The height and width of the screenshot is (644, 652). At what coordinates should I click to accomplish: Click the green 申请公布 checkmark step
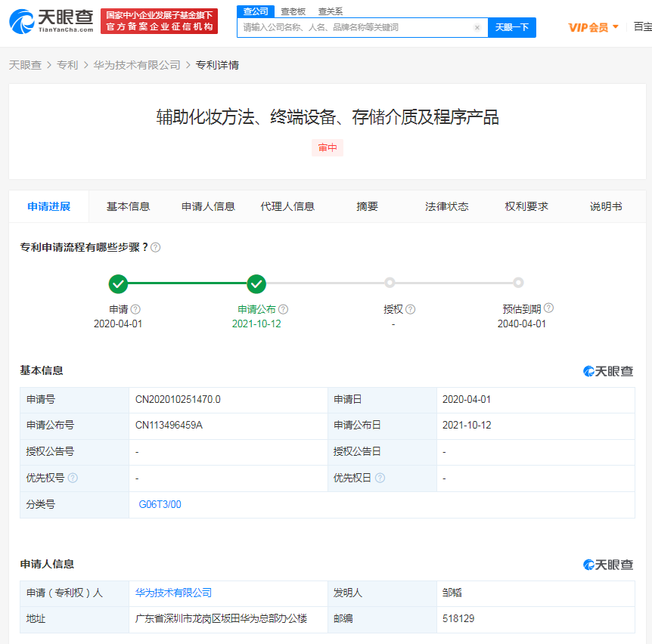coord(256,283)
